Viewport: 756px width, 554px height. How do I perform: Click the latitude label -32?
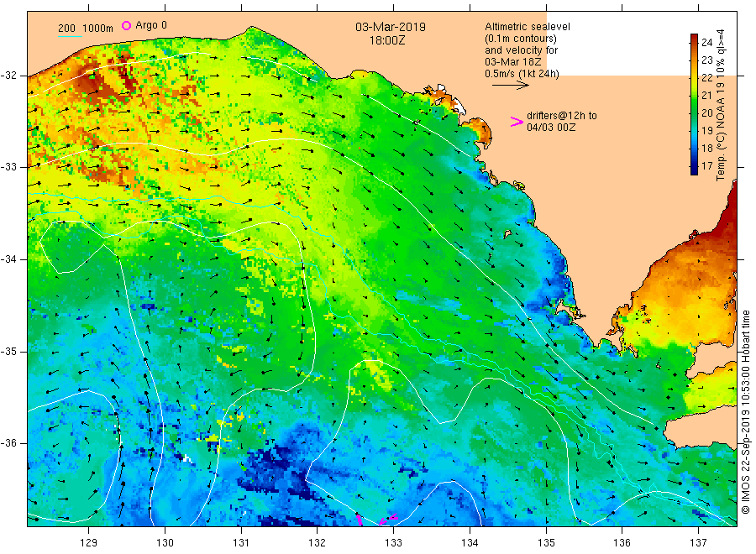coord(8,76)
